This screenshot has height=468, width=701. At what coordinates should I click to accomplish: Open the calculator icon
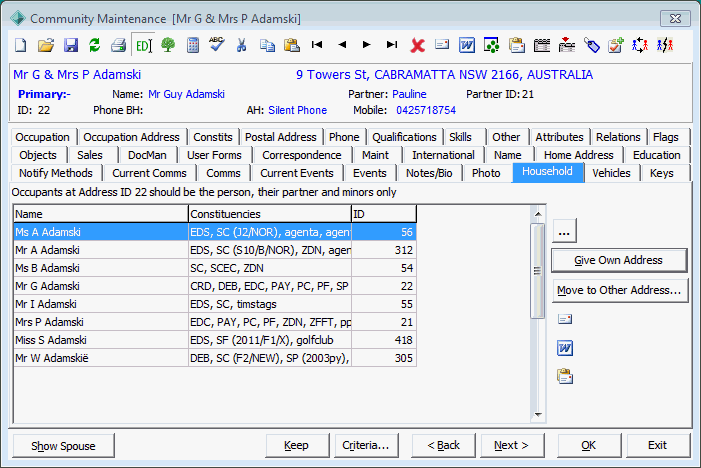pos(193,45)
